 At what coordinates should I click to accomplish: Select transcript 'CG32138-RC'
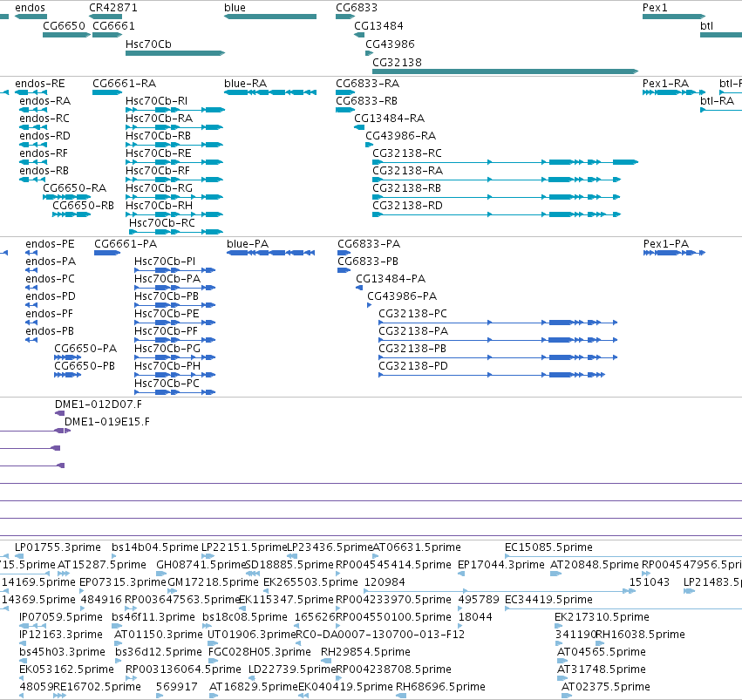coord(407,153)
